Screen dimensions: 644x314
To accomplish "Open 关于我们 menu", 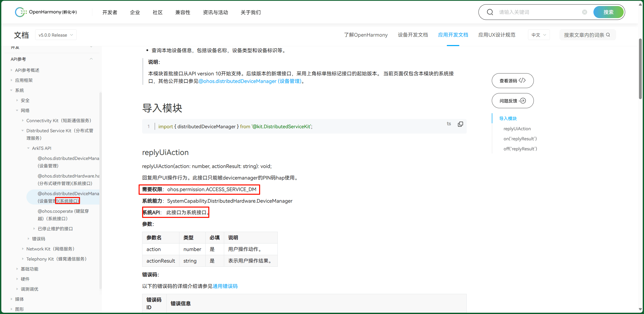I will pyautogui.click(x=251, y=12).
